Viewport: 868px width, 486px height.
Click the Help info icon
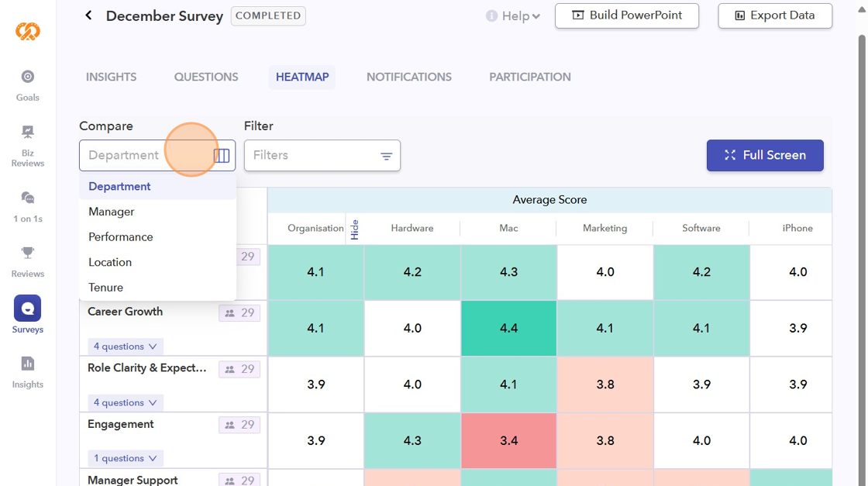[x=491, y=16]
